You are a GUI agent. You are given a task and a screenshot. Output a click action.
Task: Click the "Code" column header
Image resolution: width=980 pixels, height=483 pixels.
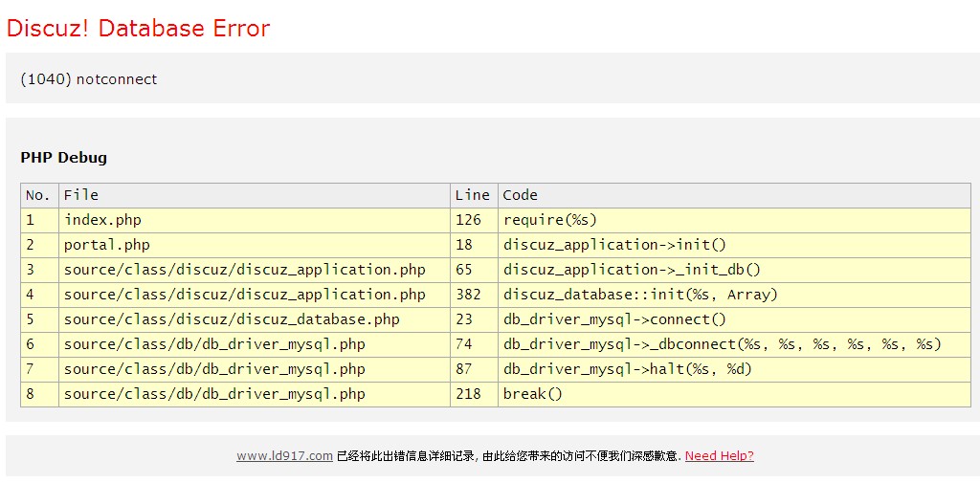521,195
